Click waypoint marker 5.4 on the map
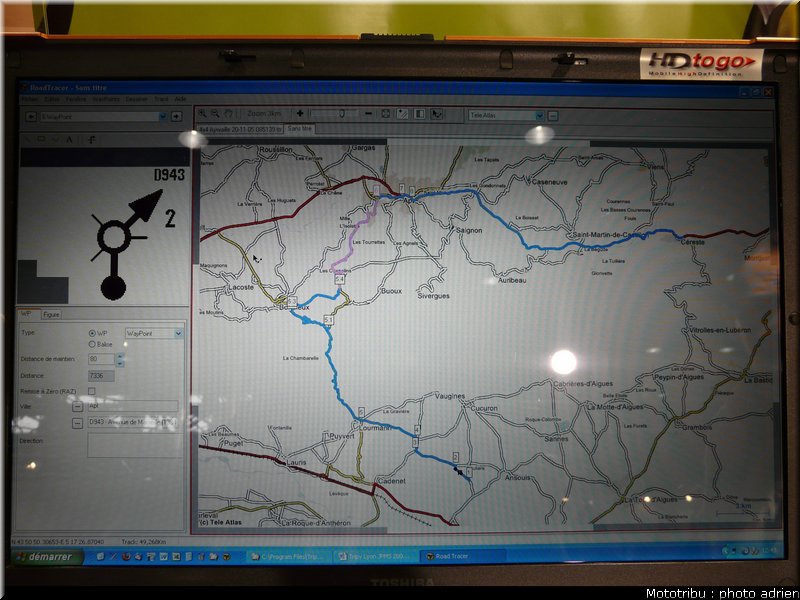 pyautogui.click(x=339, y=279)
